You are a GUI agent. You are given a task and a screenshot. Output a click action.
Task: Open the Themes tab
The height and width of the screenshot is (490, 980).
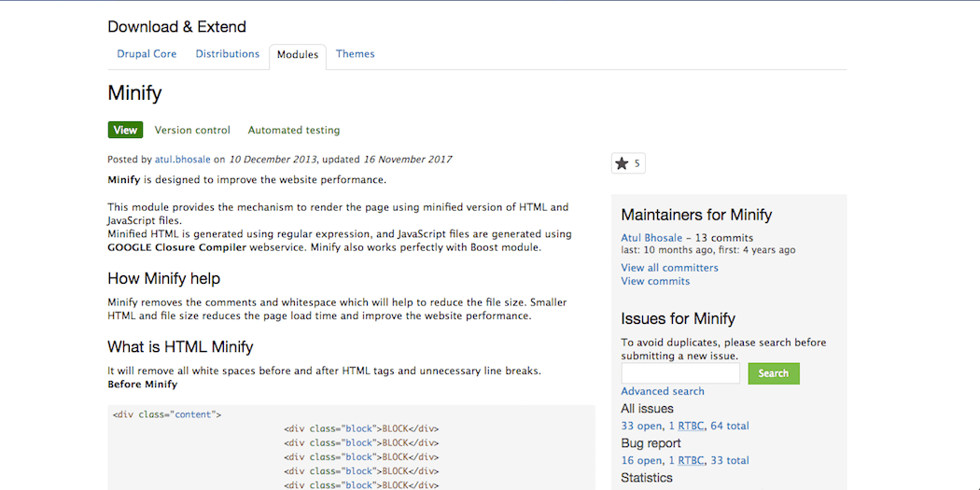point(355,54)
